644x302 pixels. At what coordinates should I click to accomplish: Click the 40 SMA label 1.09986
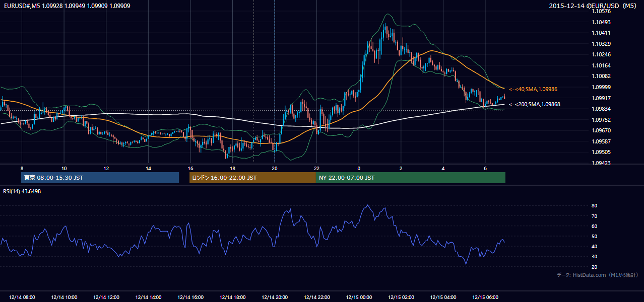pyautogui.click(x=533, y=89)
